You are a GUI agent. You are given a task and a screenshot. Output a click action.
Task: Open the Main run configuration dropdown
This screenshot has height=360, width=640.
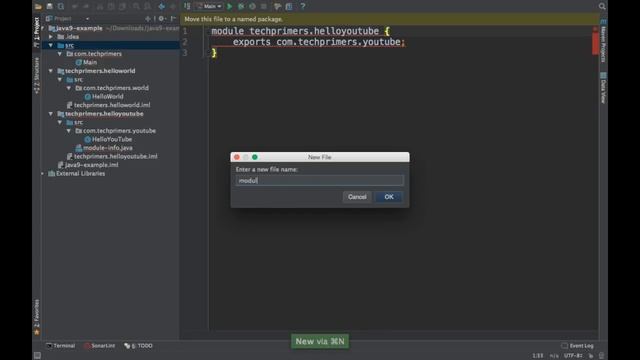209,6
